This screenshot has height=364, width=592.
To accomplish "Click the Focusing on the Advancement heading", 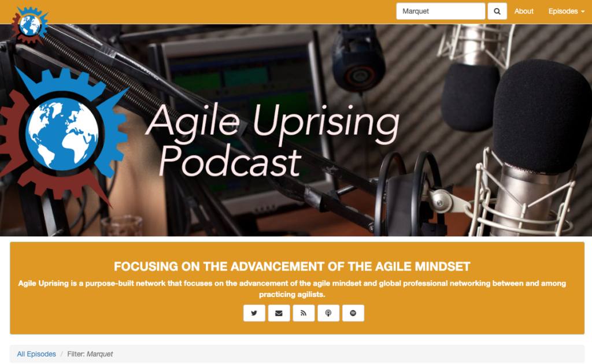I will click(x=292, y=266).
